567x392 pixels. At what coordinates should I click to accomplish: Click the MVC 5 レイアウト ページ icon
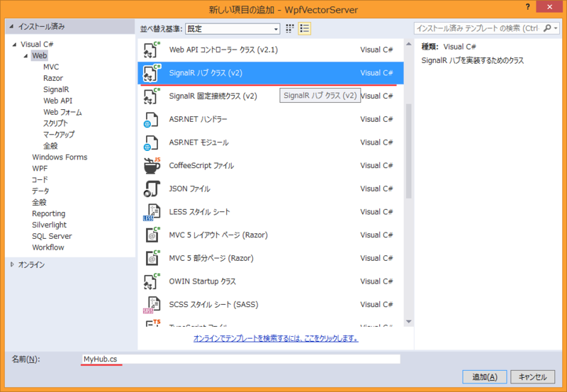click(x=152, y=235)
